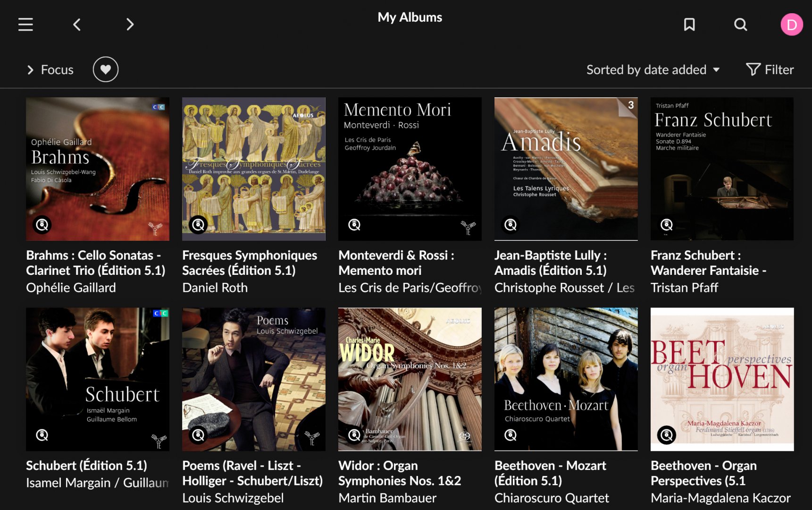Open artist Les Cris de Paris/Geoffroy
The width and height of the screenshot is (812, 510).
[410, 288]
